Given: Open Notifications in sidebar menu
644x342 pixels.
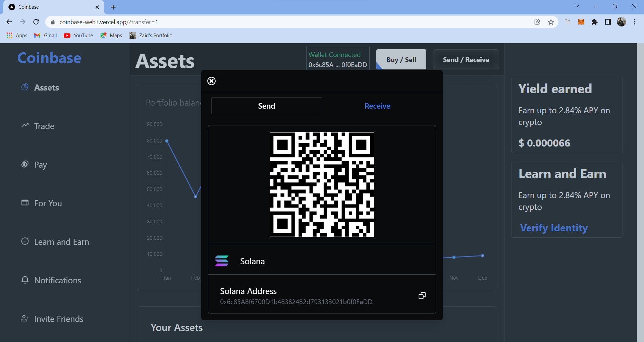Looking at the screenshot, I should (x=58, y=280).
